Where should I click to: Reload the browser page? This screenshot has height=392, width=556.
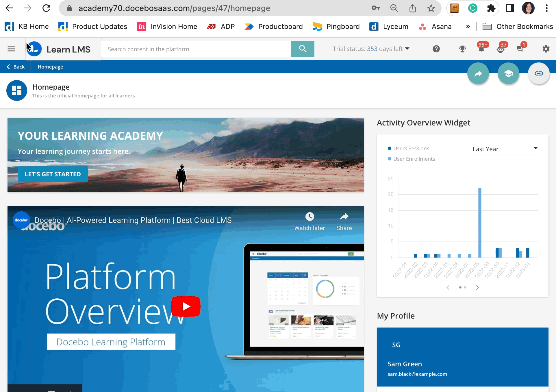coord(46,8)
